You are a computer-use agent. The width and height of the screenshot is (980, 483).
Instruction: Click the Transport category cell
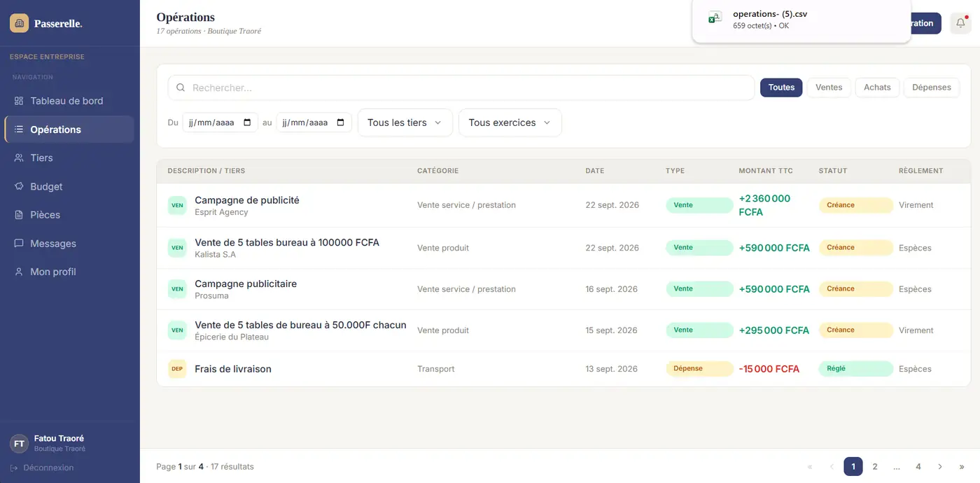pos(435,369)
